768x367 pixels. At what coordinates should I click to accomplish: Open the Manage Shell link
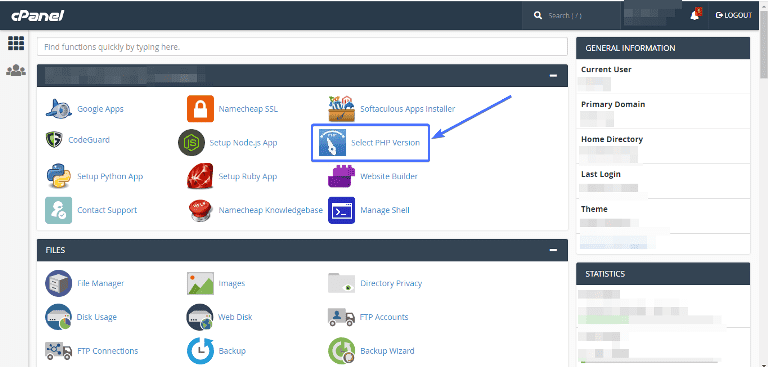(385, 210)
